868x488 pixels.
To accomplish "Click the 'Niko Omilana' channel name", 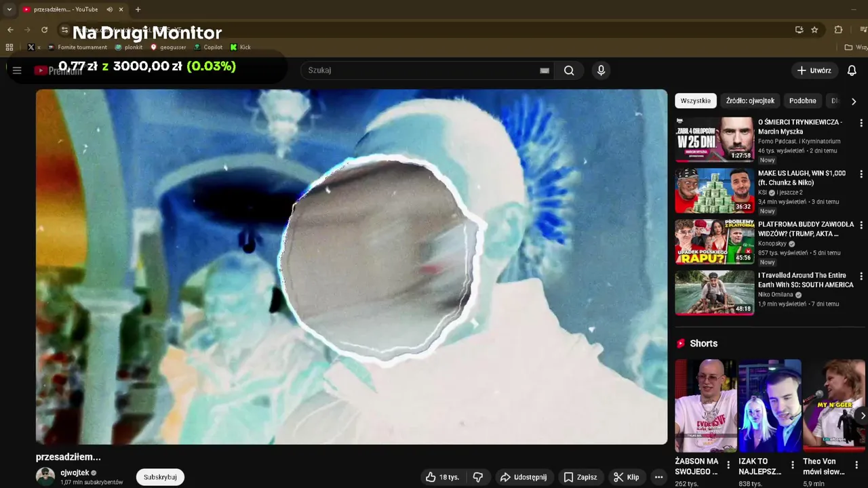I will 776,295.
